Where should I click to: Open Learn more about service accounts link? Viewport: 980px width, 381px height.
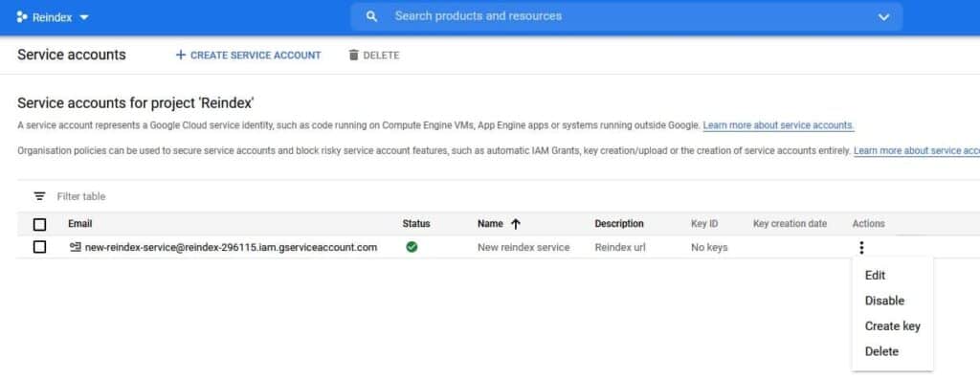[x=778, y=125]
